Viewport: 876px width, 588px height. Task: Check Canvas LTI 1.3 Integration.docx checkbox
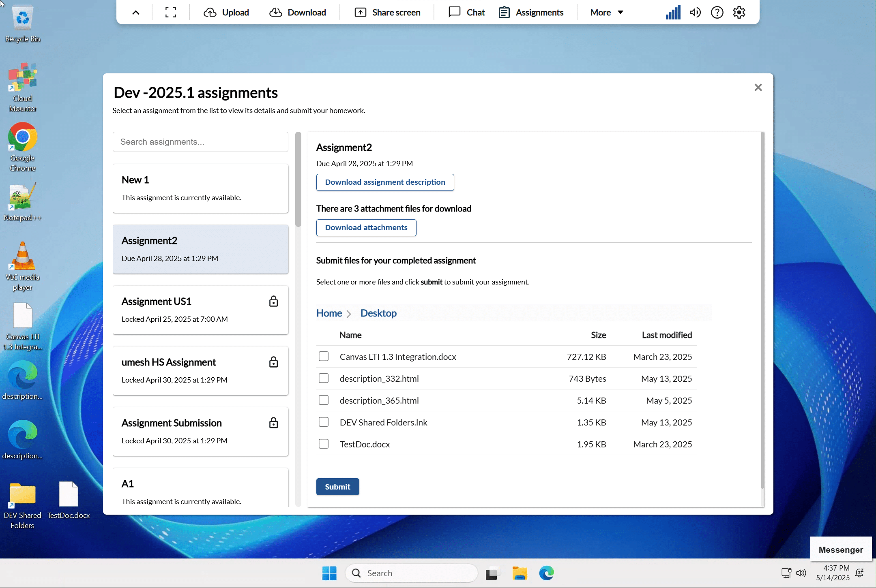pos(323,356)
